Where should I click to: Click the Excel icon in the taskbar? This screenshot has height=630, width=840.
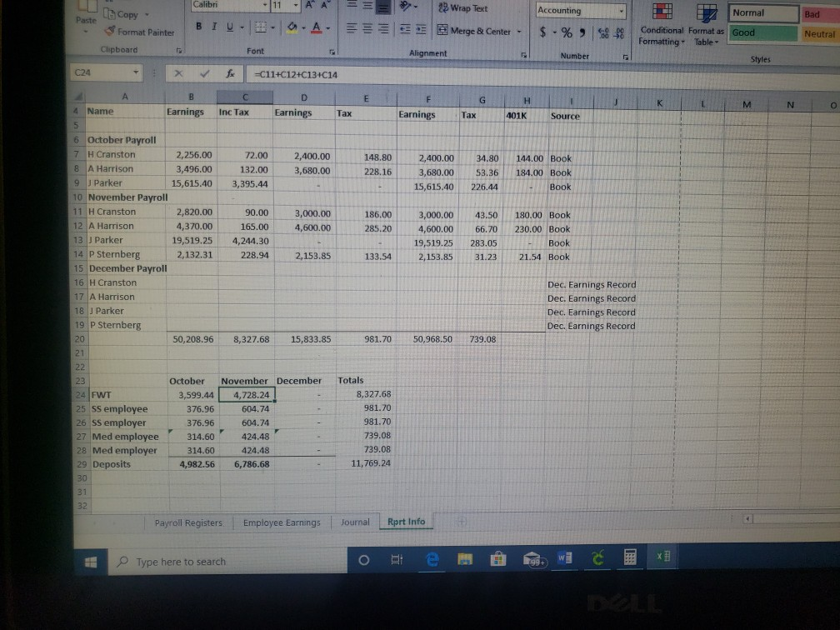click(663, 555)
